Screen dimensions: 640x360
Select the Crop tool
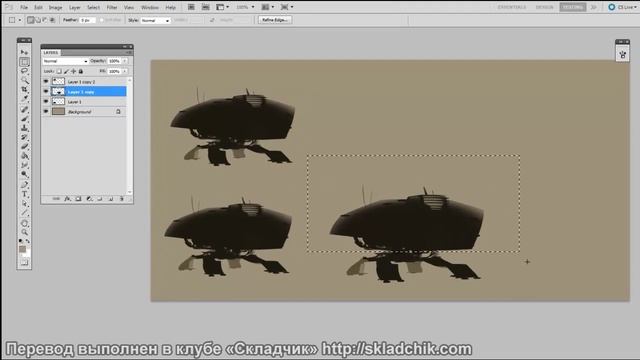24,89
